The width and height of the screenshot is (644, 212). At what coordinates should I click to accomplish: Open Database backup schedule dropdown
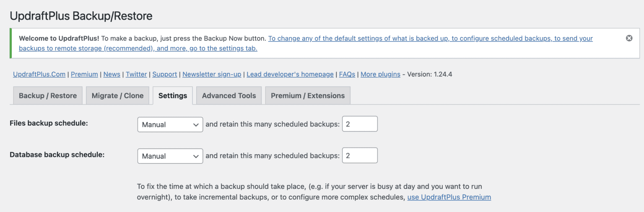click(170, 156)
